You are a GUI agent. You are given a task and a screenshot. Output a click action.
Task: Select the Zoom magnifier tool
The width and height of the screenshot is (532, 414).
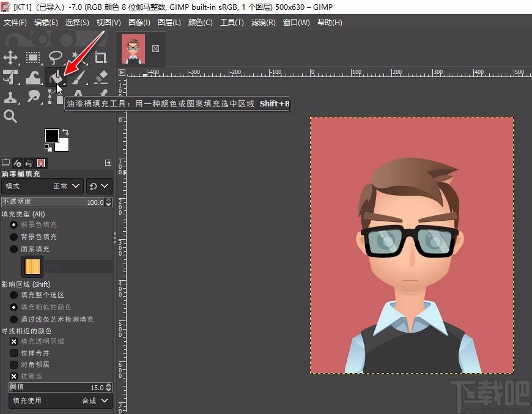click(x=10, y=116)
